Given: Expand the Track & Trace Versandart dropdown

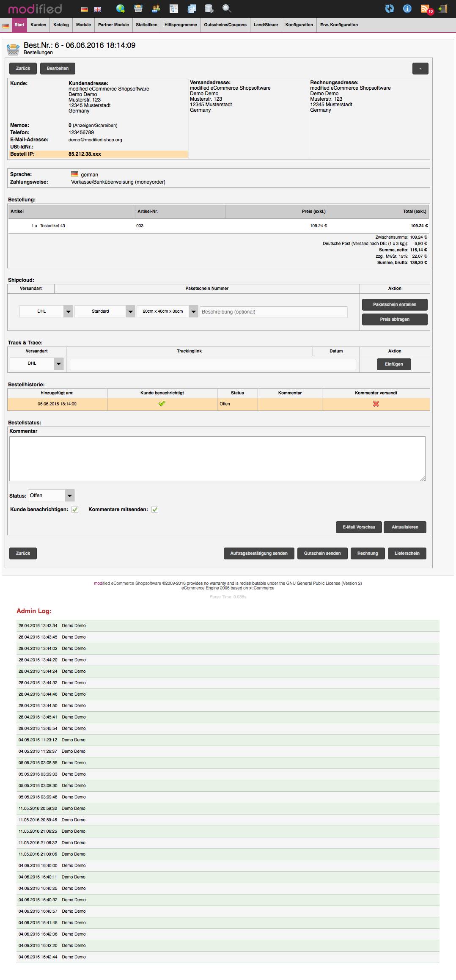Looking at the screenshot, I should point(37,363).
